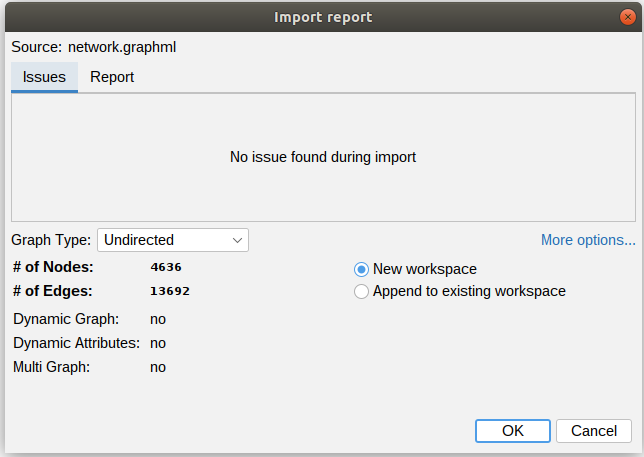This screenshot has height=457, width=644.
Task: Click the Dynamic Attributes label
Action: 76,343
